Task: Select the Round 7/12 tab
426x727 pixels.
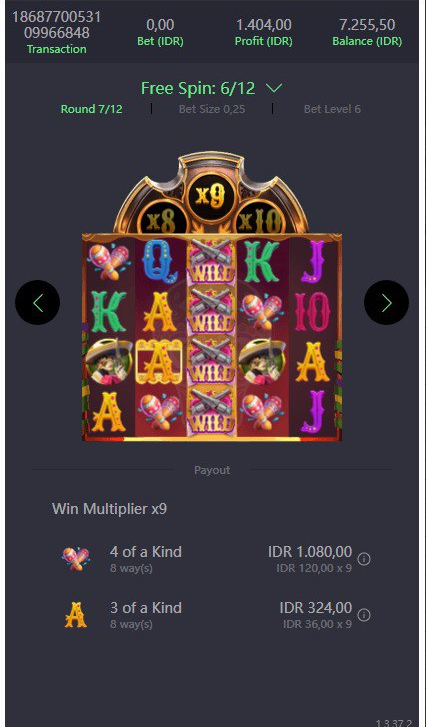Action: coord(92,109)
